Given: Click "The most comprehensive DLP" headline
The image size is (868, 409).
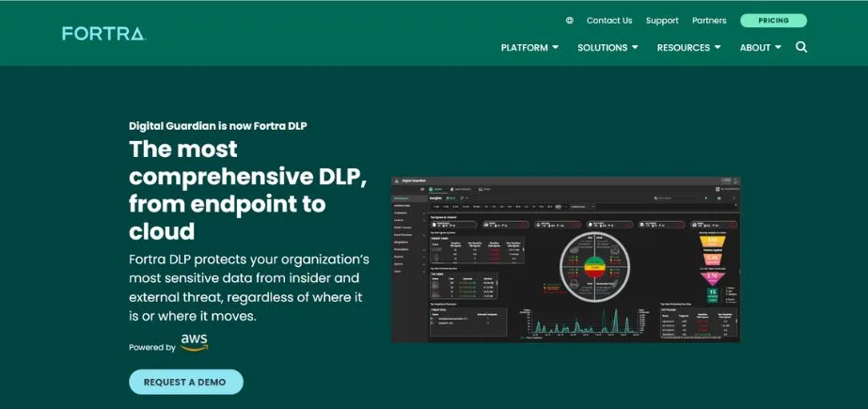Looking at the screenshot, I should click(247, 190).
